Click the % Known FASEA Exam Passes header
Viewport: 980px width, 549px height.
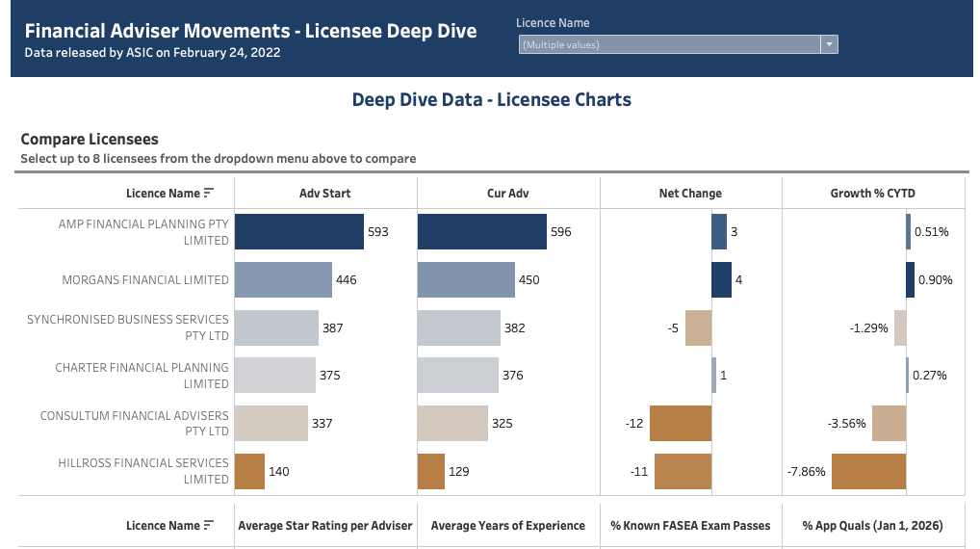tap(690, 525)
